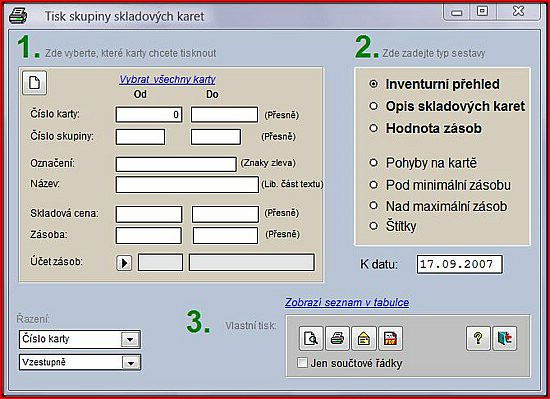The width and height of the screenshot is (550, 399).
Task: Enable the Jen součtové řádky checkbox
Action: coord(302,363)
